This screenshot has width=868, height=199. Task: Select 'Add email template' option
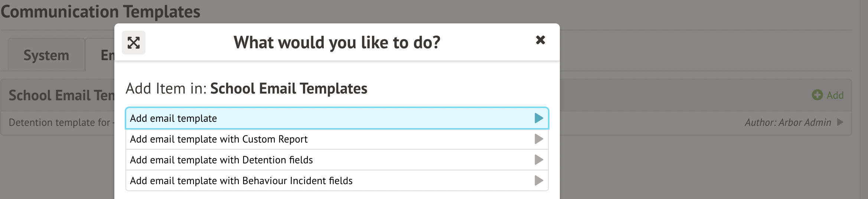[173, 118]
